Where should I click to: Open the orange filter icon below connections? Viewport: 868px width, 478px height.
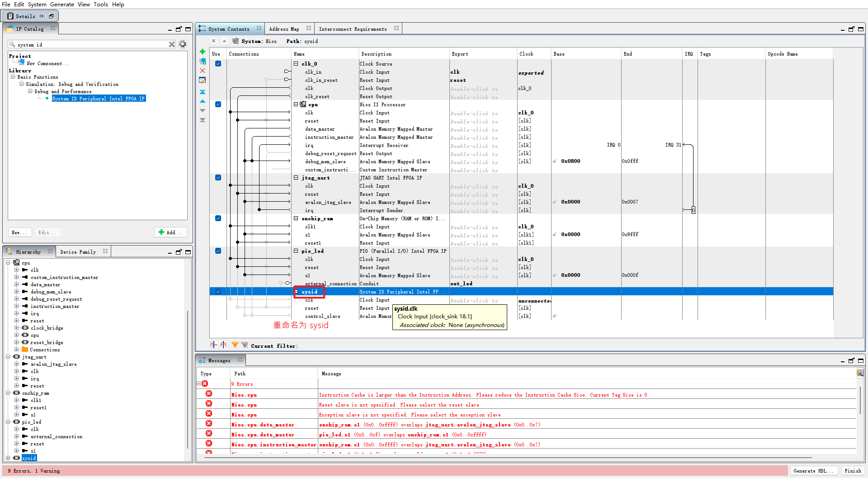235,345
